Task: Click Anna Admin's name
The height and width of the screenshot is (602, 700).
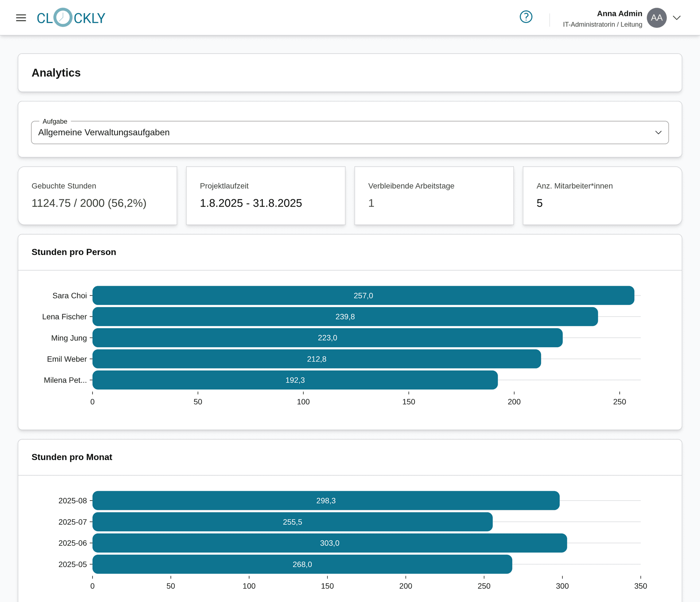Action: point(620,13)
